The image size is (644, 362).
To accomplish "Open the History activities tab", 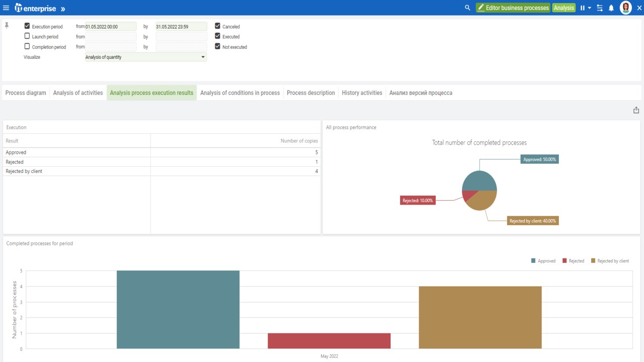I will click(x=362, y=93).
